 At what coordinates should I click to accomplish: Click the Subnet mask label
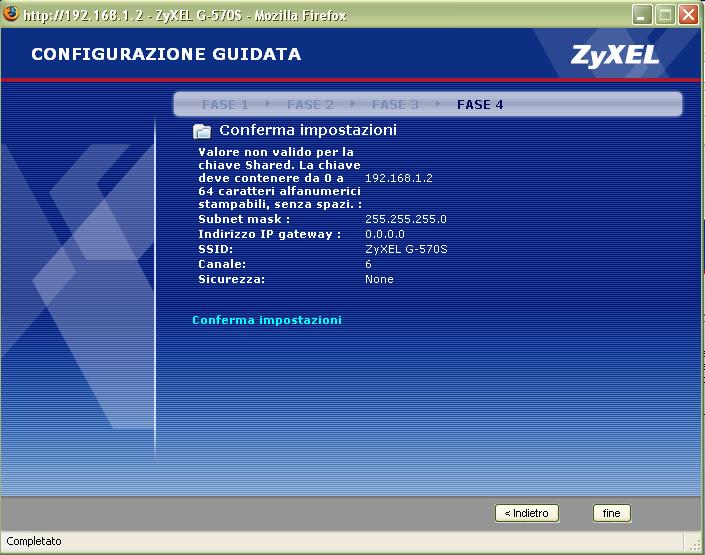244,219
